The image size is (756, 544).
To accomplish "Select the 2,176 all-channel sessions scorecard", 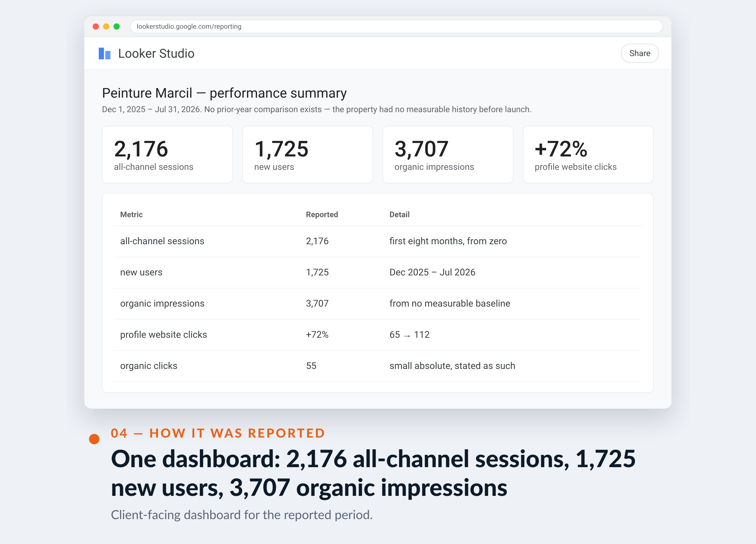I will click(167, 155).
